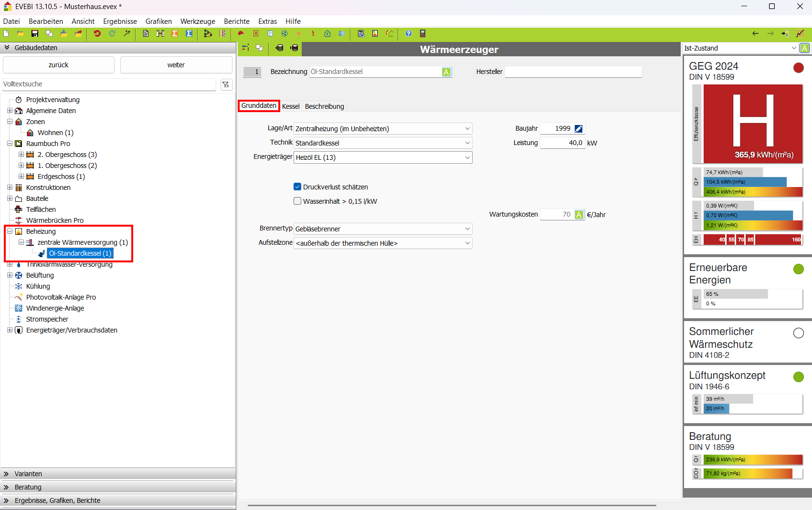Click the filter icon beside Volltextsuche
Screen dimensions: 812x510
(x=226, y=84)
